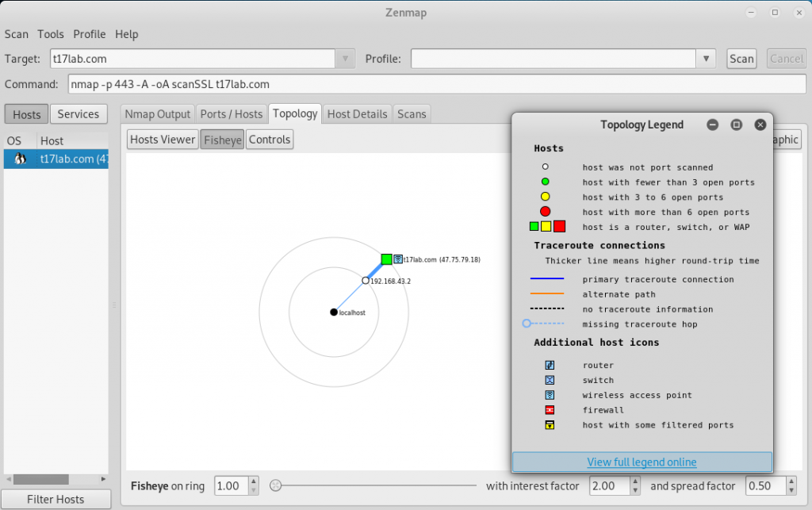Expand the Profile dropdown
812x510 pixels.
pos(705,58)
